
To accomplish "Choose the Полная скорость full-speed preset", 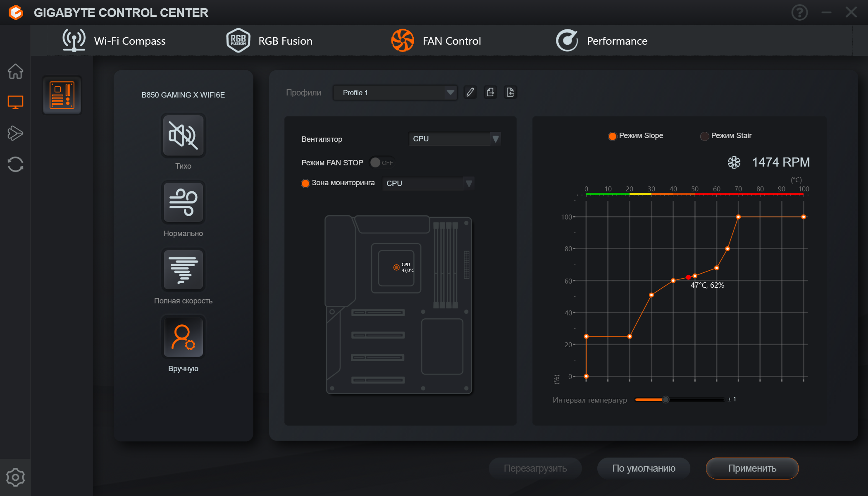I will click(183, 270).
